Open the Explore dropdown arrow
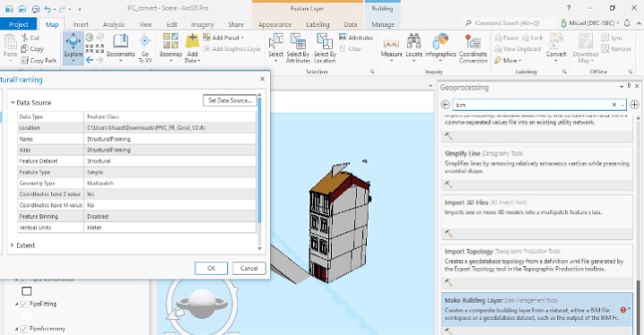Image resolution: width=644 pixels, height=335 pixels. (x=73, y=61)
